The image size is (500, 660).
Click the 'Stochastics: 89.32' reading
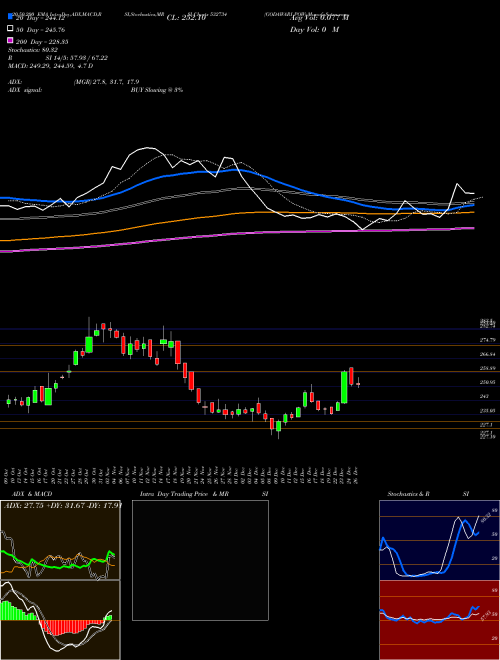pyautogui.click(x=33, y=50)
